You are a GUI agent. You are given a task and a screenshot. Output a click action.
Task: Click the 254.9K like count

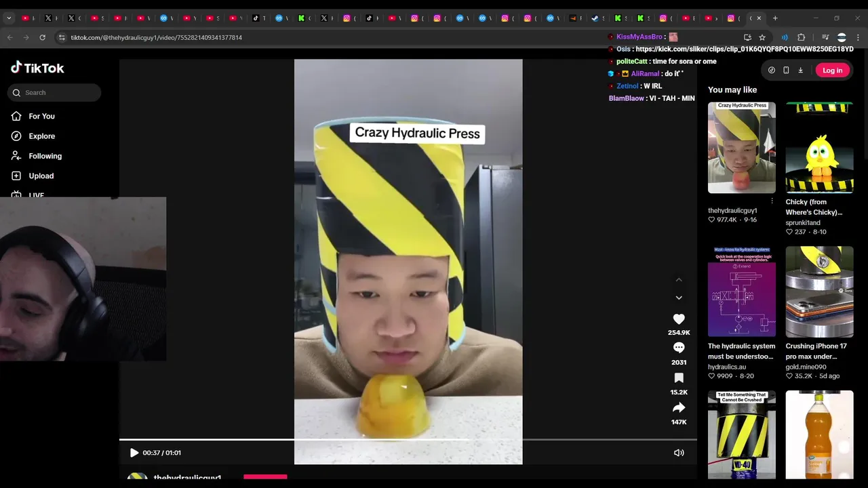point(679,333)
